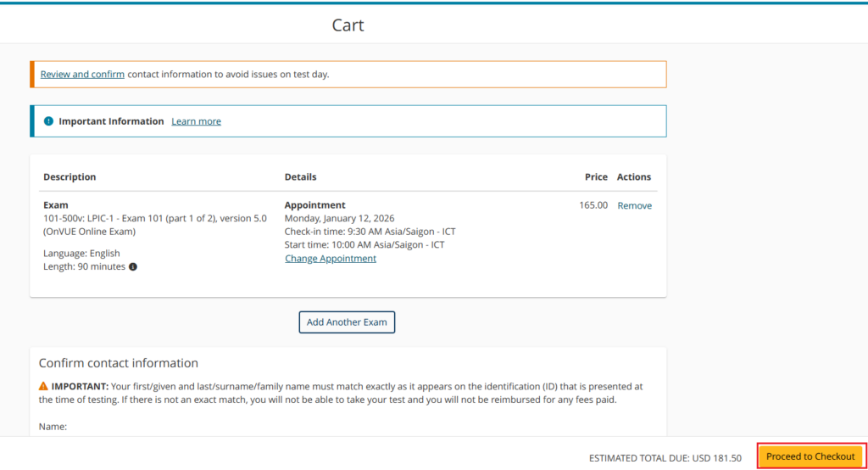
Task: Click the Estimated Total Due USD 181.50 text
Action: (x=665, y=458)
